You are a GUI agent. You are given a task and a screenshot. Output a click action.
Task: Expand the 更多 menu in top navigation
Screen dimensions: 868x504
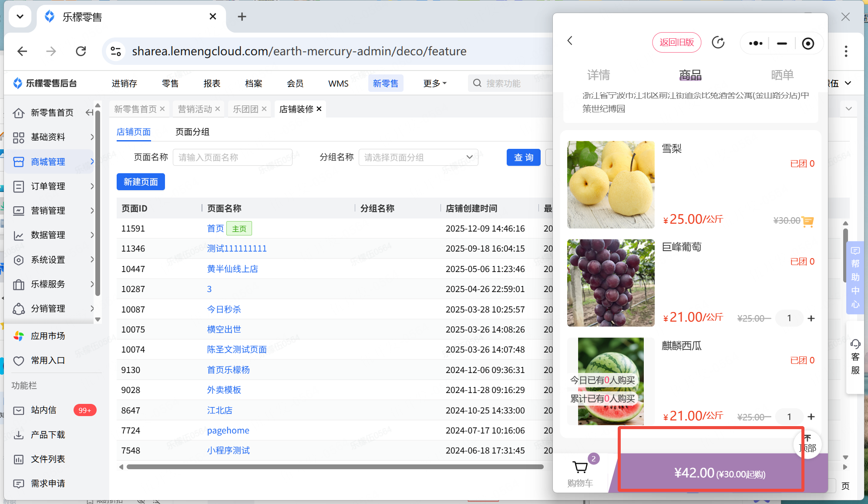click(434, 83)
